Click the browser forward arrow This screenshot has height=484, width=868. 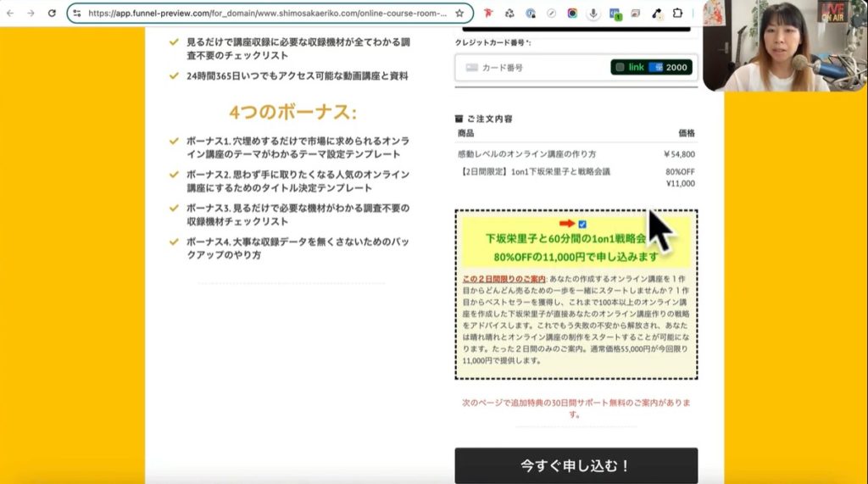coord(31,14)
